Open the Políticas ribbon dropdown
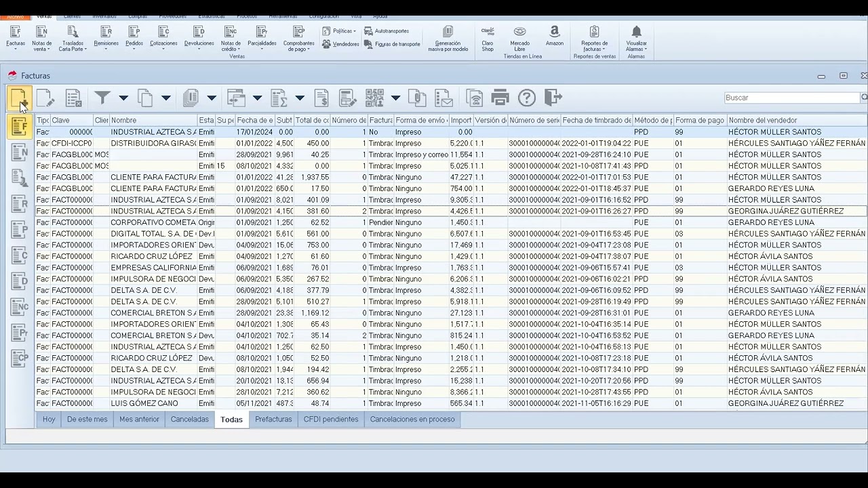The width and height of the screenshot is (868, 488). 339,31
